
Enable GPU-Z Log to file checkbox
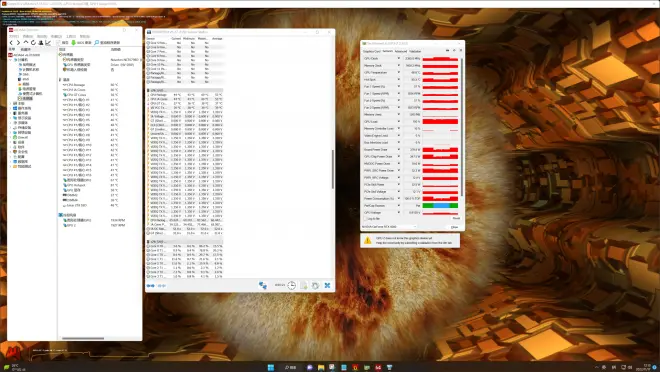click(x=365, y=219)
